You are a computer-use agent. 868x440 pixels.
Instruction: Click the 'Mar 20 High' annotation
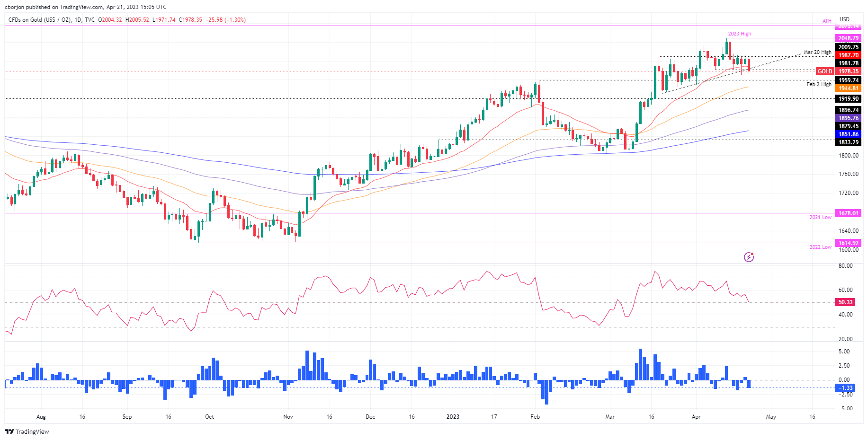point(817,52)
